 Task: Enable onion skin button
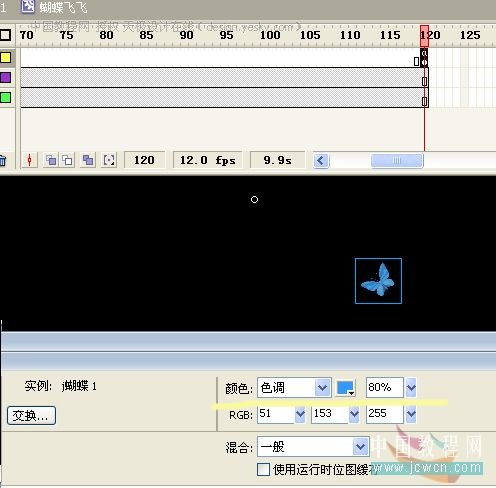[51, 160]
